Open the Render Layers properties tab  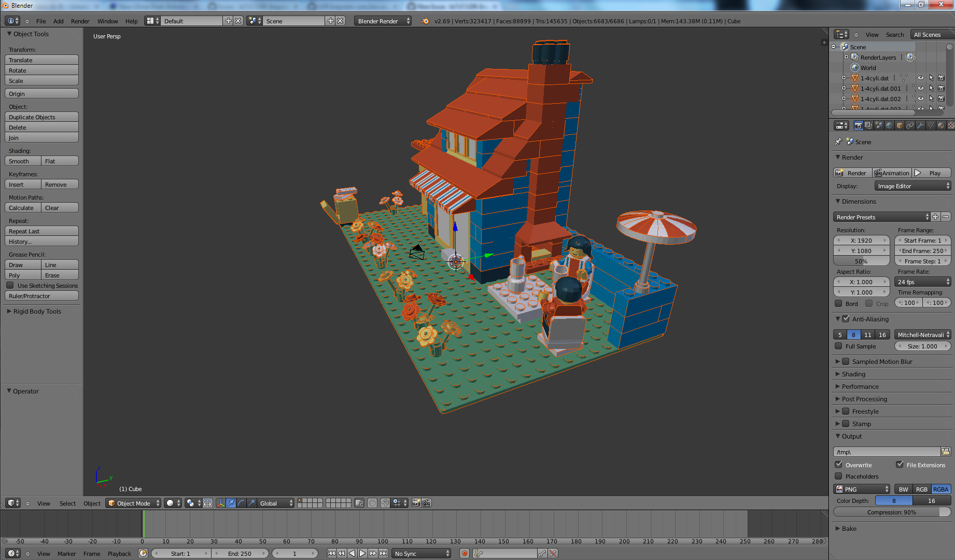[868, 125]
